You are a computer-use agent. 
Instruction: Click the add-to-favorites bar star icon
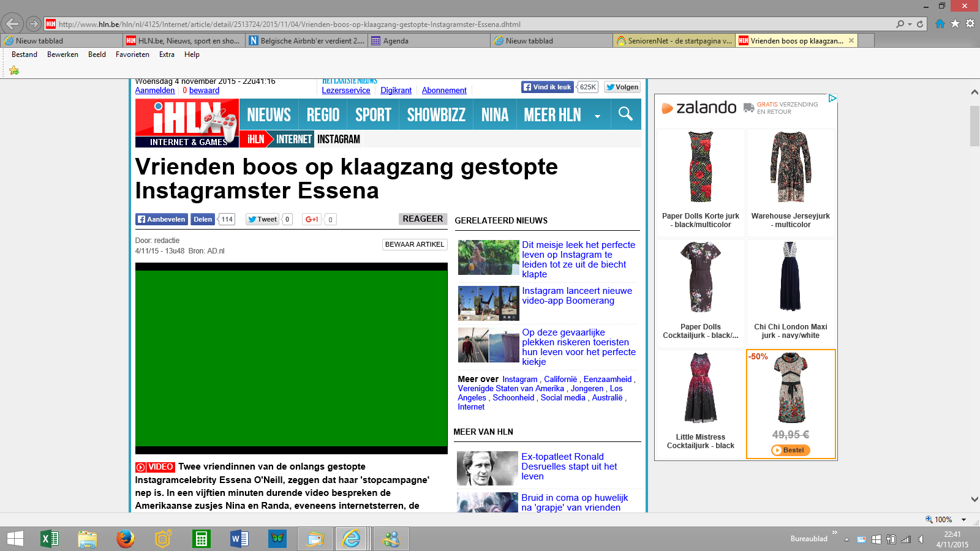pos(14,70)
